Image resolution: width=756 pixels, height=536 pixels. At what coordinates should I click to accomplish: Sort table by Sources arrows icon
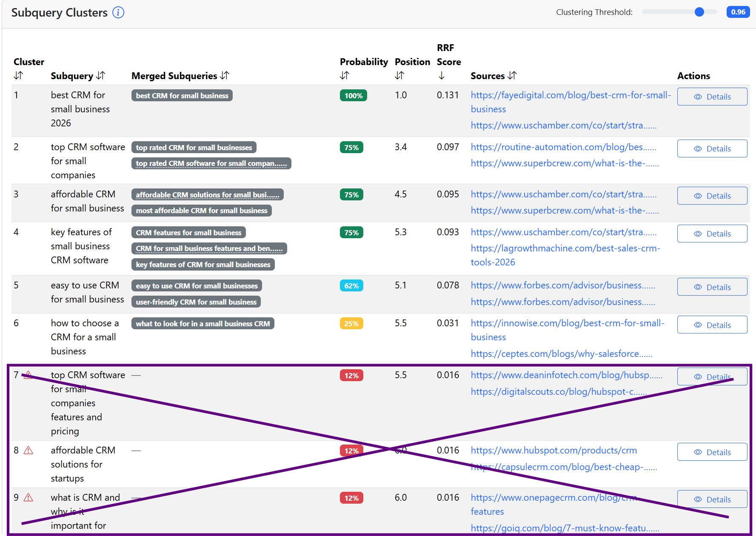click(x=512, y=76)
